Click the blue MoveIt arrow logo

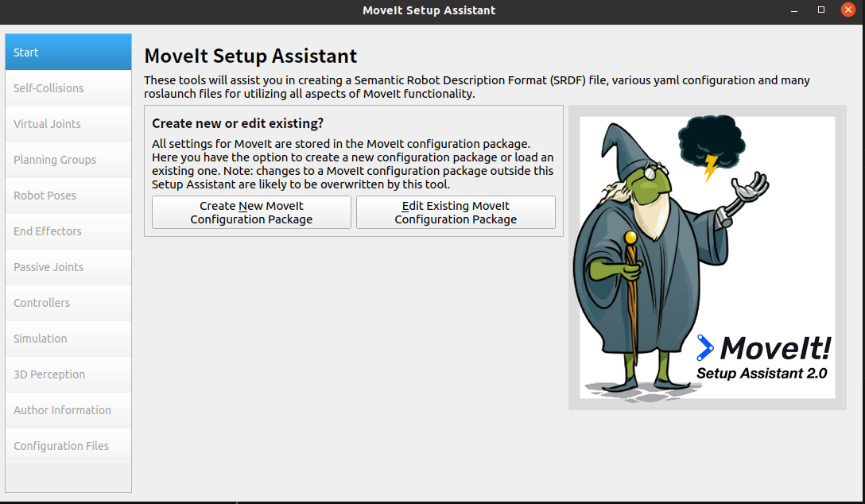click(705, 347)
